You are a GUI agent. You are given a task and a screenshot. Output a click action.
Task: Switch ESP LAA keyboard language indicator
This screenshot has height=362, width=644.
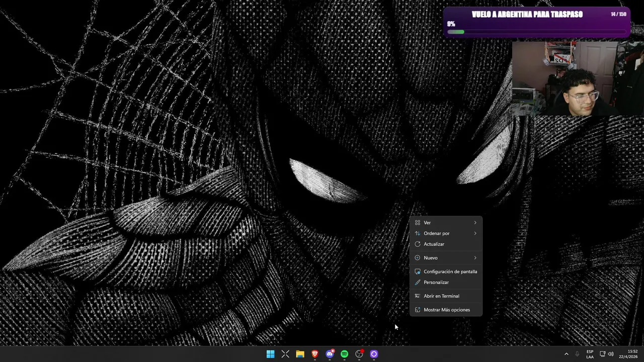click(x=590, y=354)
